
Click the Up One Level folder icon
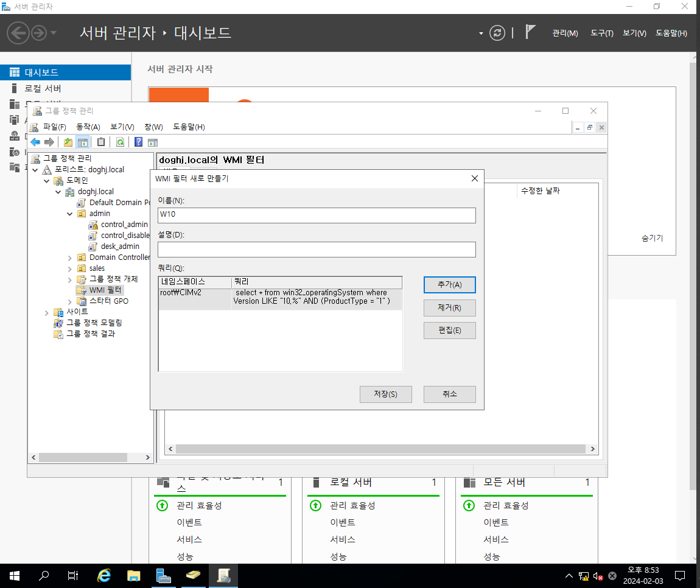(x=68, y=142)
